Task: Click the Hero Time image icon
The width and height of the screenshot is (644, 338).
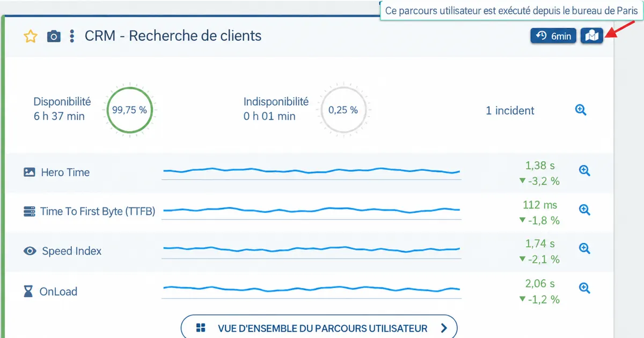Action: tap(30, 172)
